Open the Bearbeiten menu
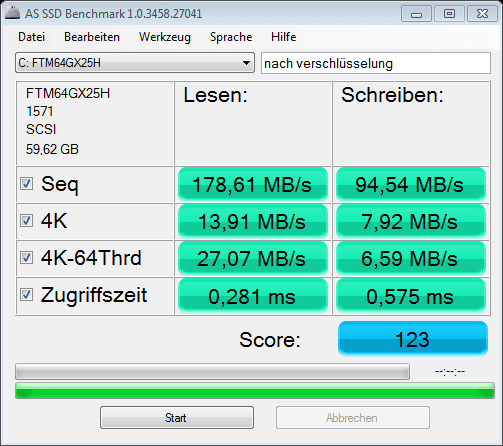The height and width of the screenshot is (446, 503). [92, 37]
